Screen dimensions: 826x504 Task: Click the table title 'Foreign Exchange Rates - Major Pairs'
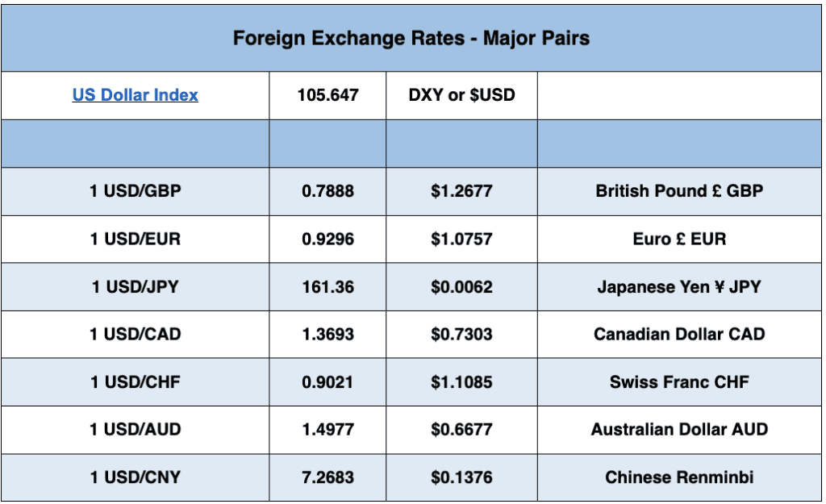point(411,38)
